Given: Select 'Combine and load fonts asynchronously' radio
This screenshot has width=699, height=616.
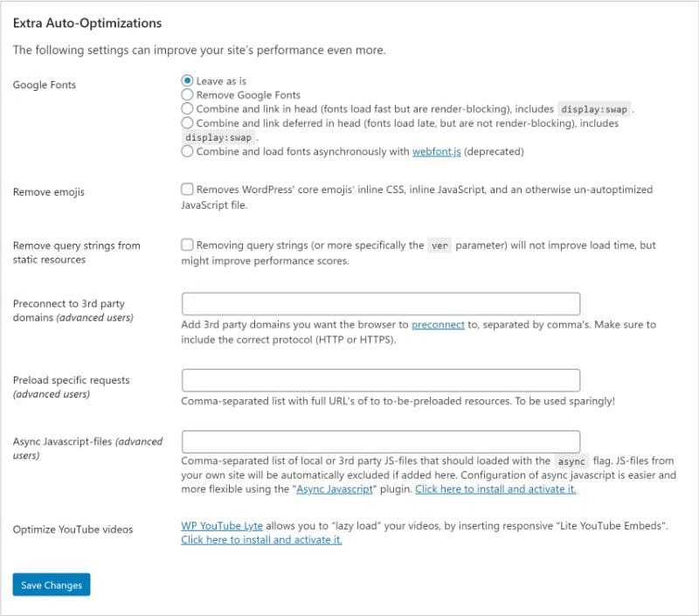Looking at the screenshot, I should 187,151.
